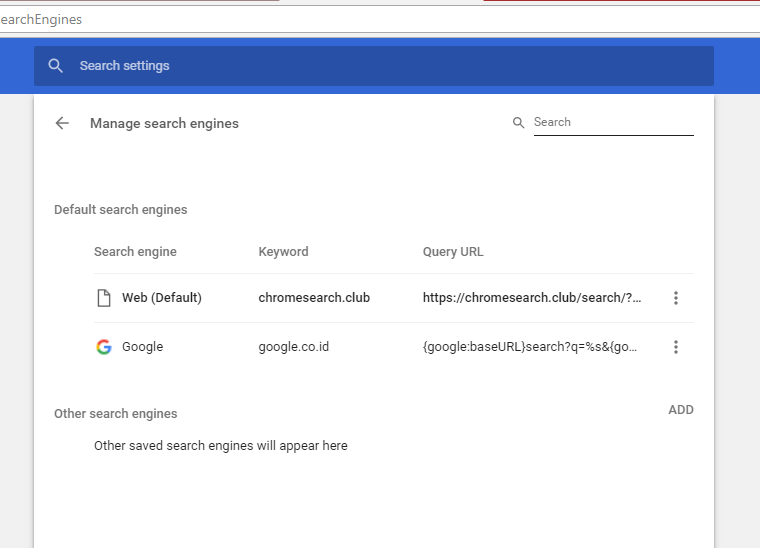
Task: Click the Default search engines heading
Action: click(121, 210)
